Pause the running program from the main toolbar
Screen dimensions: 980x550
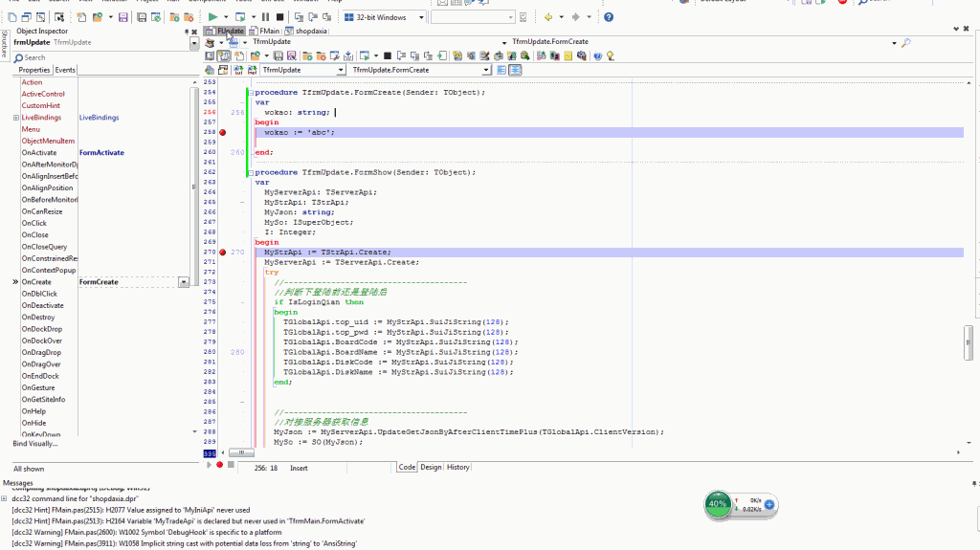[266, 17]
